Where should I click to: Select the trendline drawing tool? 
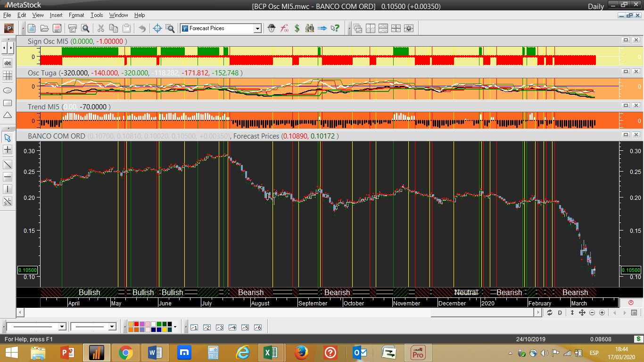[x=8, y=164]
